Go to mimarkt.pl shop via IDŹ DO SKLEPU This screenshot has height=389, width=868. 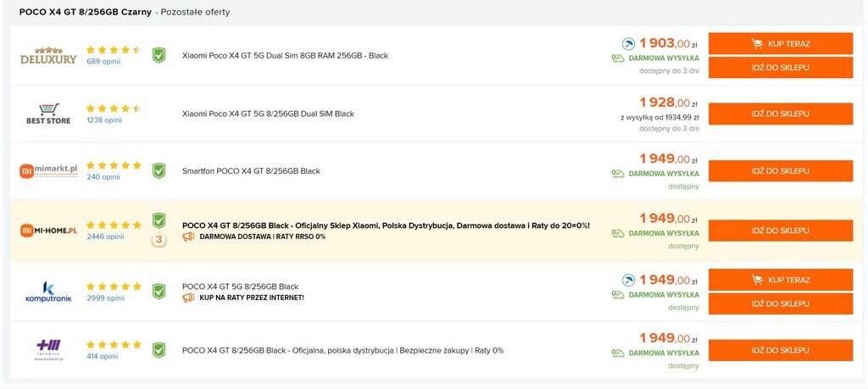click(781, 171)
